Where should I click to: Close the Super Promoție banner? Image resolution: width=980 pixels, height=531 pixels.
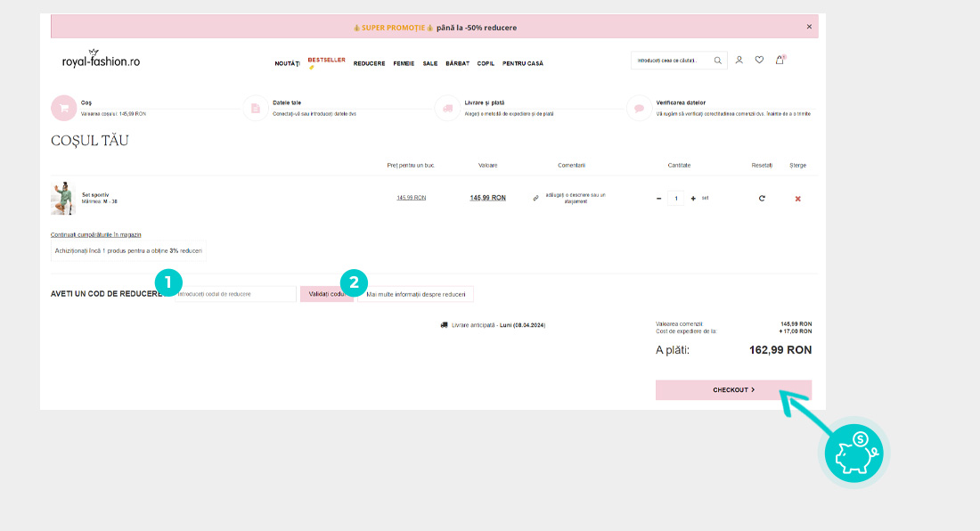[809, 27]
